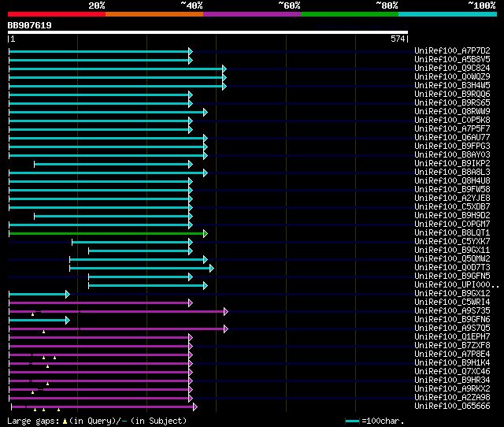Click the 574 query end position label
The height and width of the screenshot is (427, 504).
click(398, 39)
